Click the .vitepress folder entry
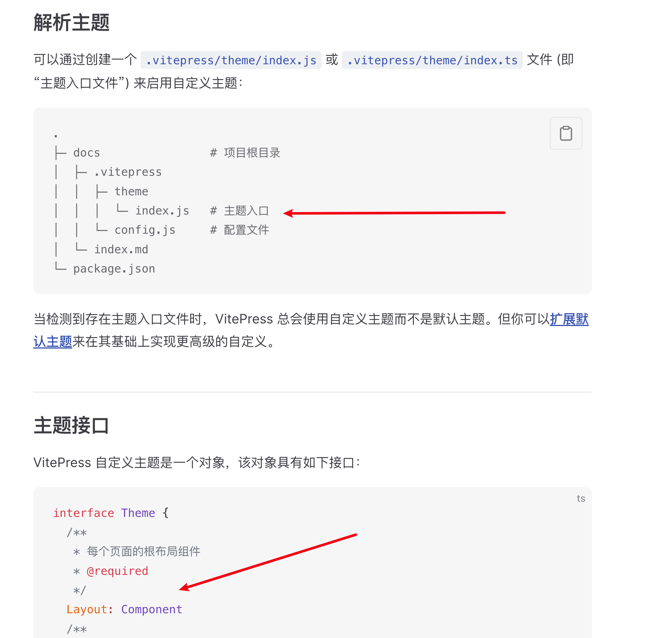This screenshot has width=672, height=638. pyautogui.click(x=128, y=172)
